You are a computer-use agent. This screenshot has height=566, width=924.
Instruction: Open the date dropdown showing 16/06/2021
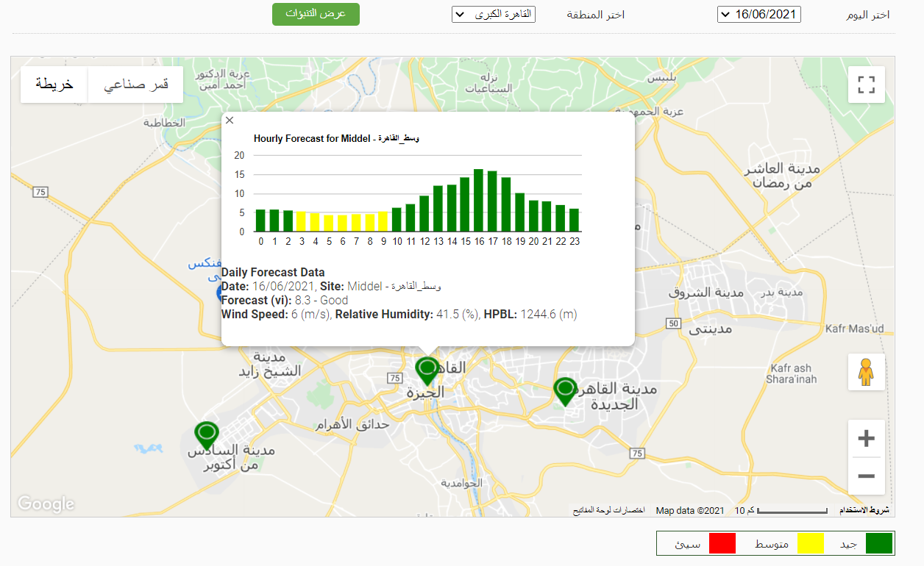click(x=758, y=15)
